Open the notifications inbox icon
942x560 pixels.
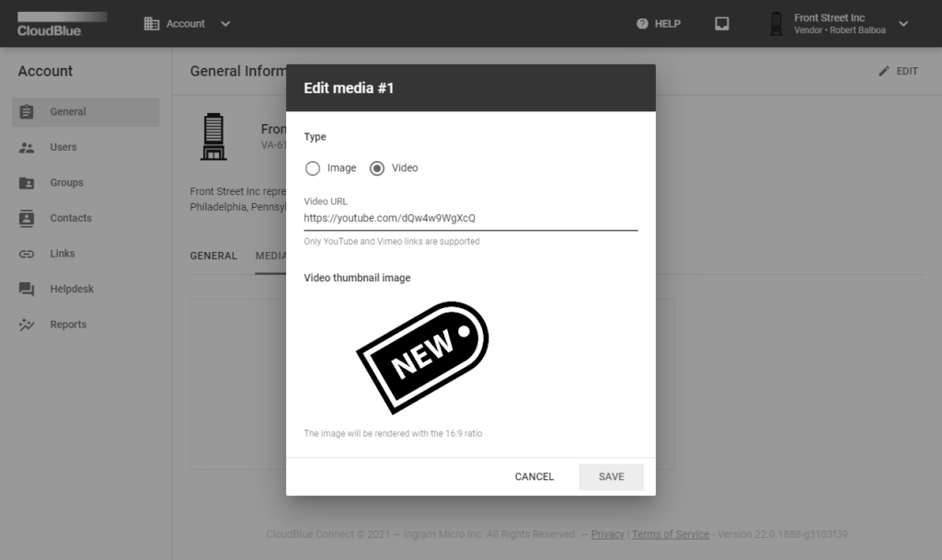pyautogui.click(x=722, y=24)
